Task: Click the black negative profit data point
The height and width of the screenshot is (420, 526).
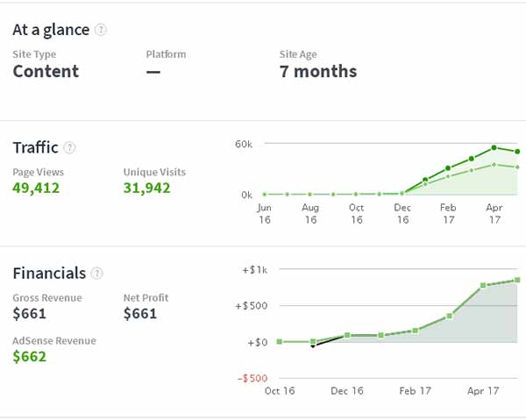Action: click(x=313, y=346)
